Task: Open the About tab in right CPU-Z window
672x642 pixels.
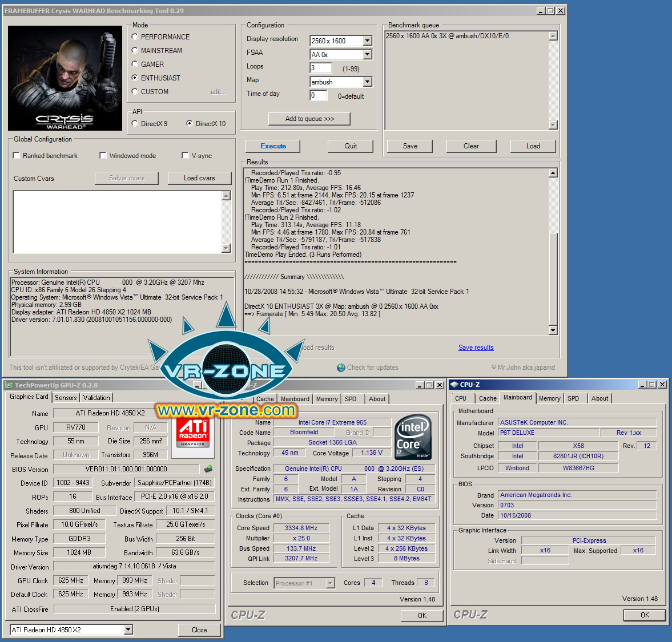Action: [x=599, y=398]
